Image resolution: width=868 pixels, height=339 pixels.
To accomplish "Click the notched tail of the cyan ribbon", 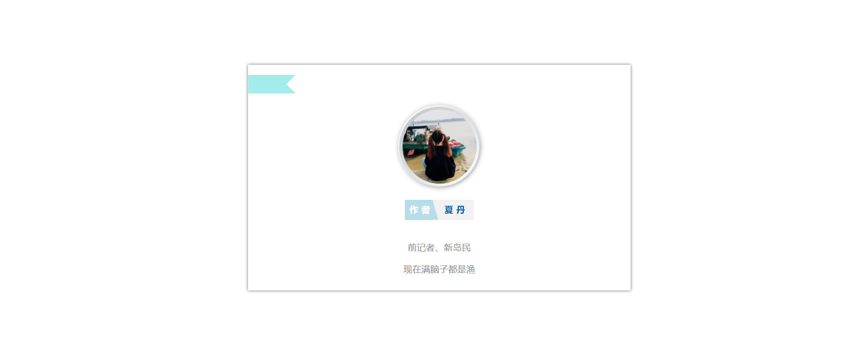I will click(x=291, y=84).
